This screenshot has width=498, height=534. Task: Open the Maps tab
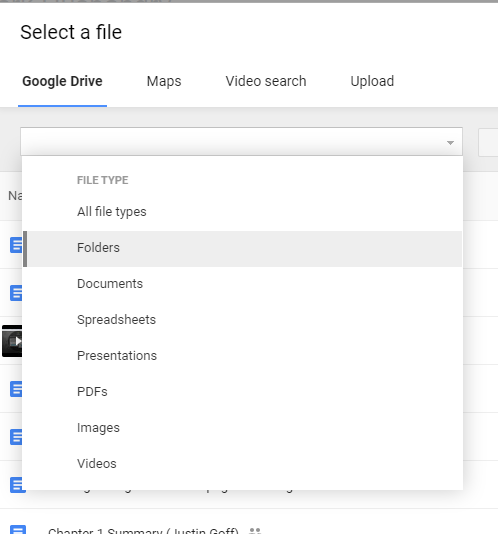point(164,81)
